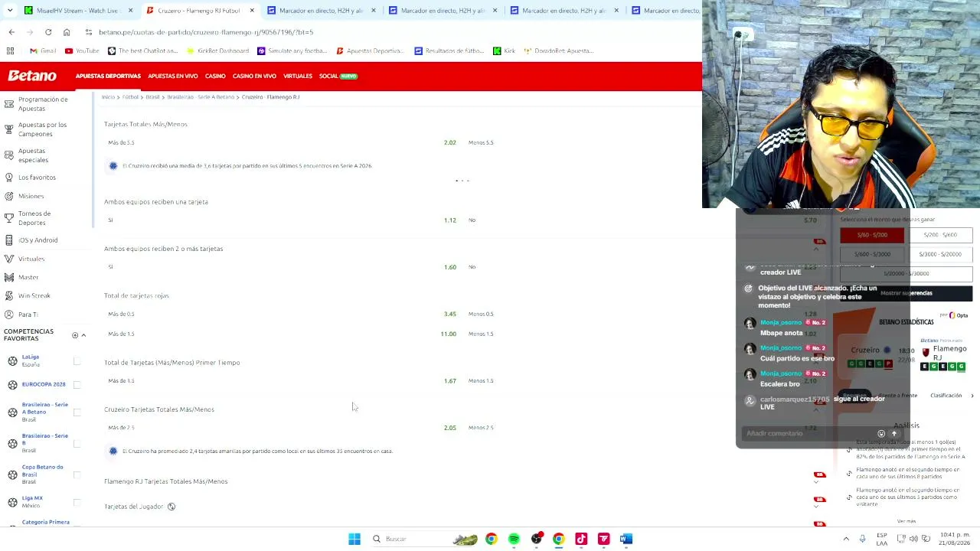Open Apuestas Deportivas section
980x551 pixels.
(108, 76)
